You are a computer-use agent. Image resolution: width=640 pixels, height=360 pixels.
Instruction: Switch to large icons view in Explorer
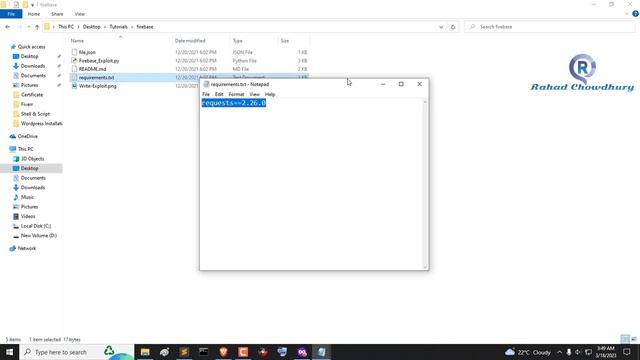(x=634, y=339)
